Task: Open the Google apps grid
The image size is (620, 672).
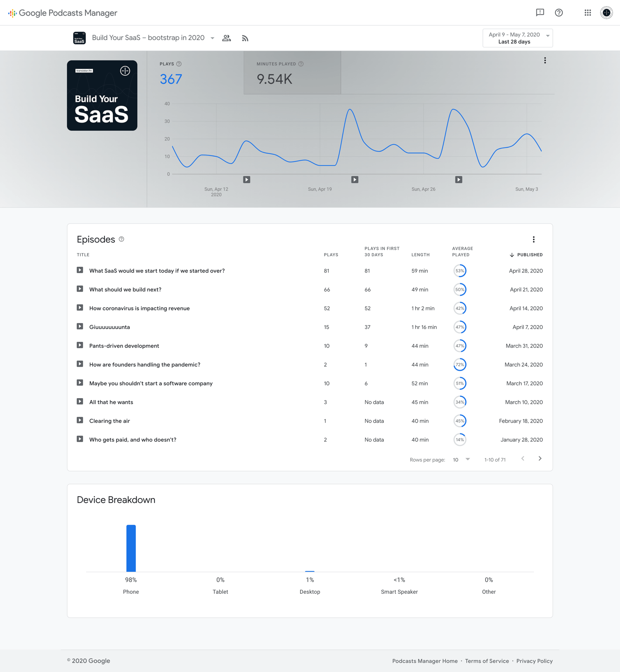Action: point(587,12)
